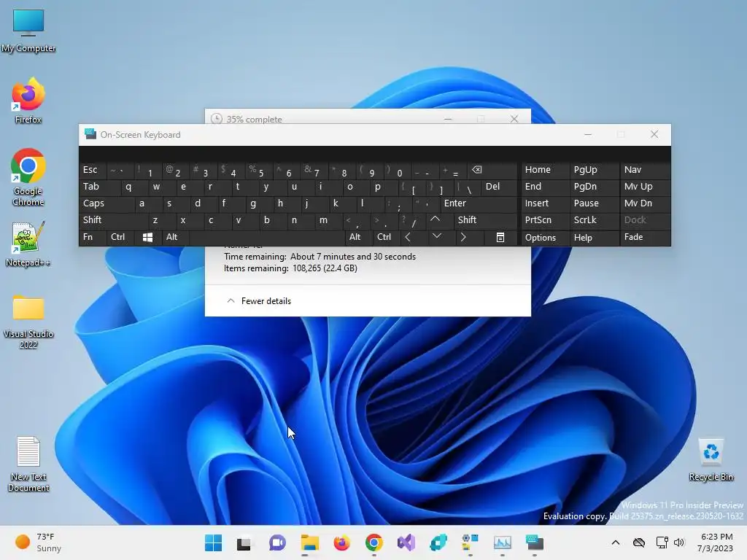
Task: Tap the Esc key
Action: point(93,169)
